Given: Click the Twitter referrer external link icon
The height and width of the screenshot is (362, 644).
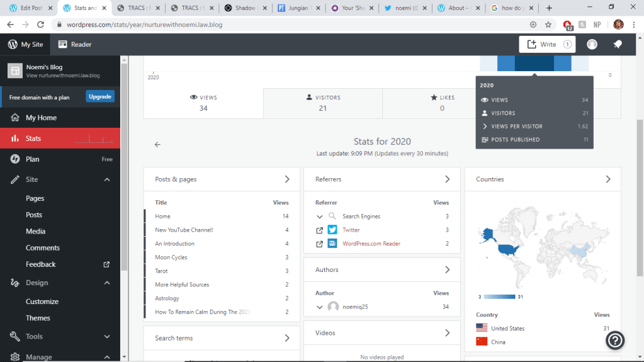Looking at the screenshot, I should [319, 230].
